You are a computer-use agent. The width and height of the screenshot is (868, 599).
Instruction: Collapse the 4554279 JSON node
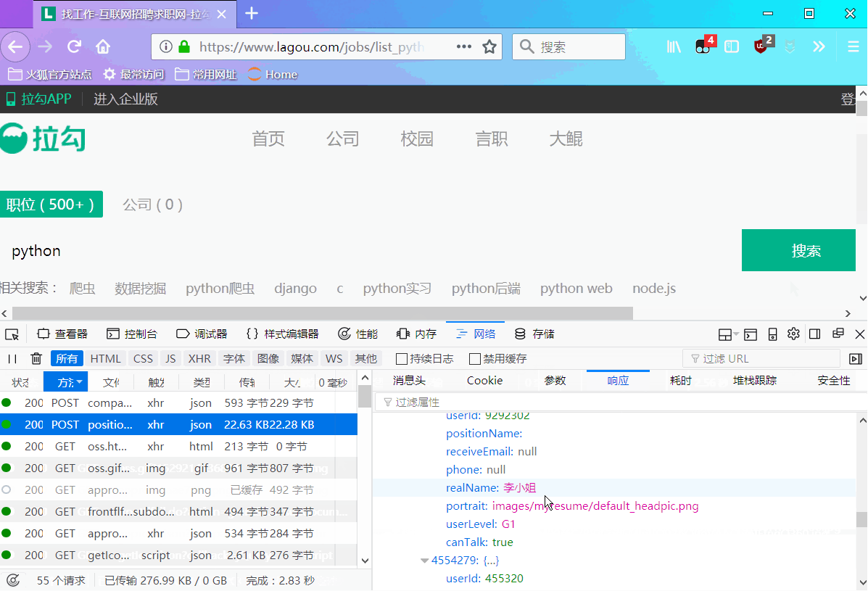[424, 560]
